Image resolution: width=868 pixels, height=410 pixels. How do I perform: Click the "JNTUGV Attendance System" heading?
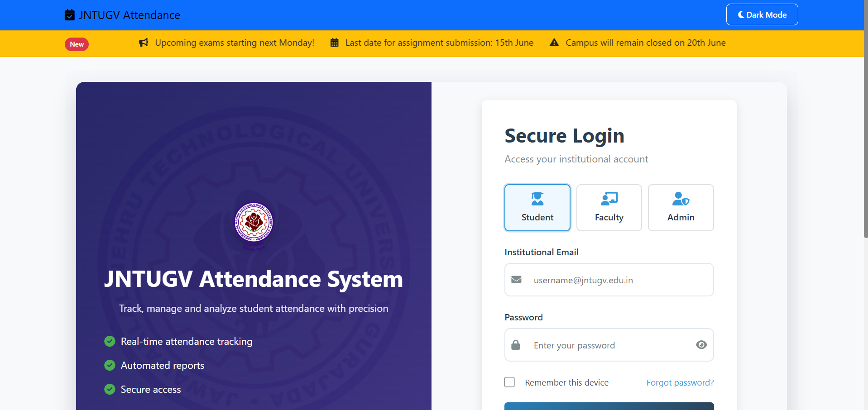click(x=254, y=279)
